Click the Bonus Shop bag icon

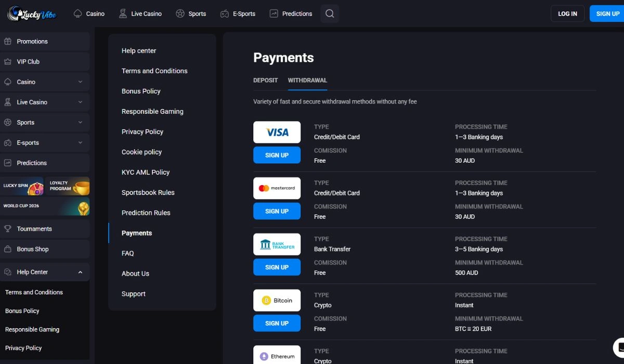point(8,249)
